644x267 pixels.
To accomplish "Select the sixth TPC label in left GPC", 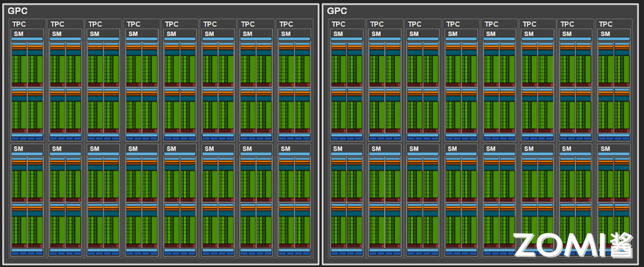I will [x=210, y=24].
